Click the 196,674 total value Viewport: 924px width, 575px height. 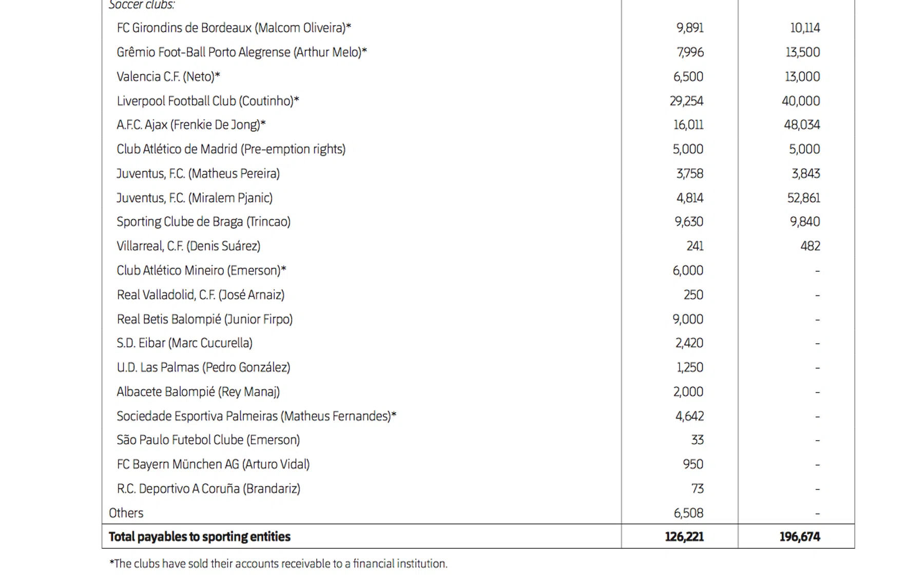click(800, 537)
